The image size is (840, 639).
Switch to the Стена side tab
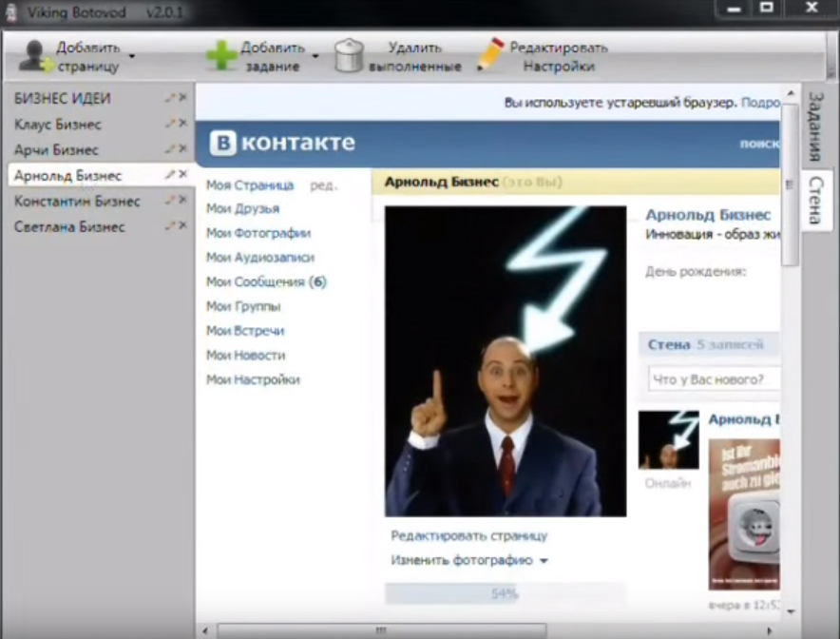click(x=814, y=199)
